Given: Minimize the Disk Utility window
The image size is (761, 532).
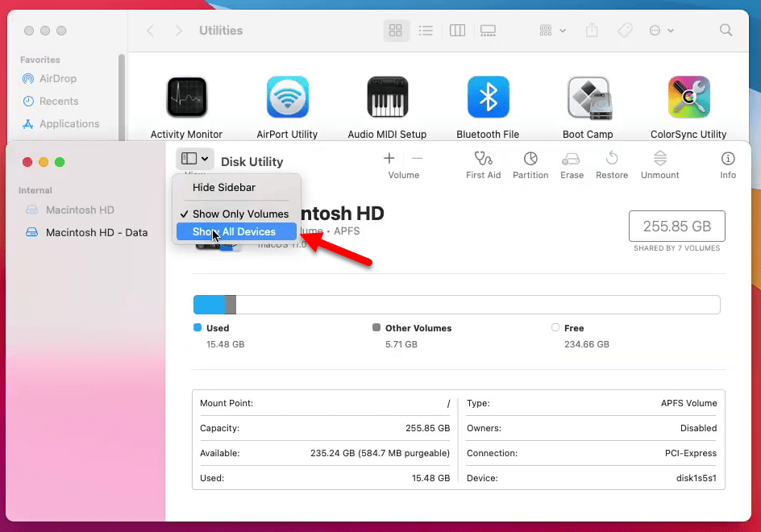Looking at the screenshot, I should (44, 162).
